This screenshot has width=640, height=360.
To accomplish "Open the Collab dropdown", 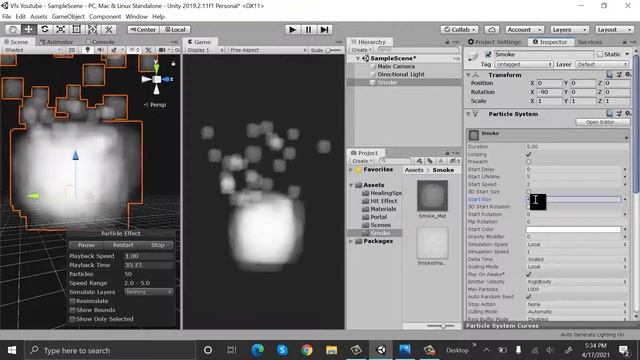I will [x=460, y=29].
